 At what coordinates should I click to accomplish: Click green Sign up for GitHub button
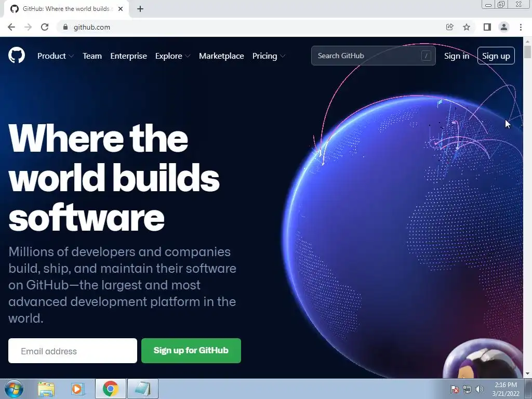(191, 351)
